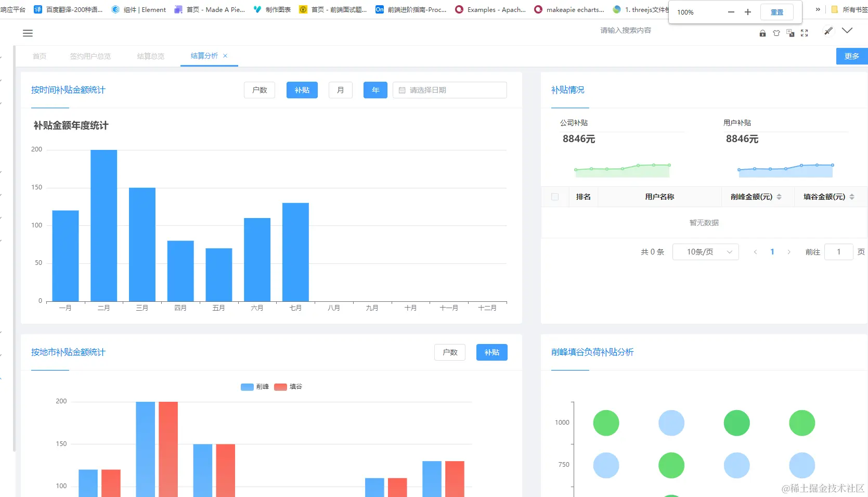Open the 请选择日期 date picker

click(x=450, y=90)
